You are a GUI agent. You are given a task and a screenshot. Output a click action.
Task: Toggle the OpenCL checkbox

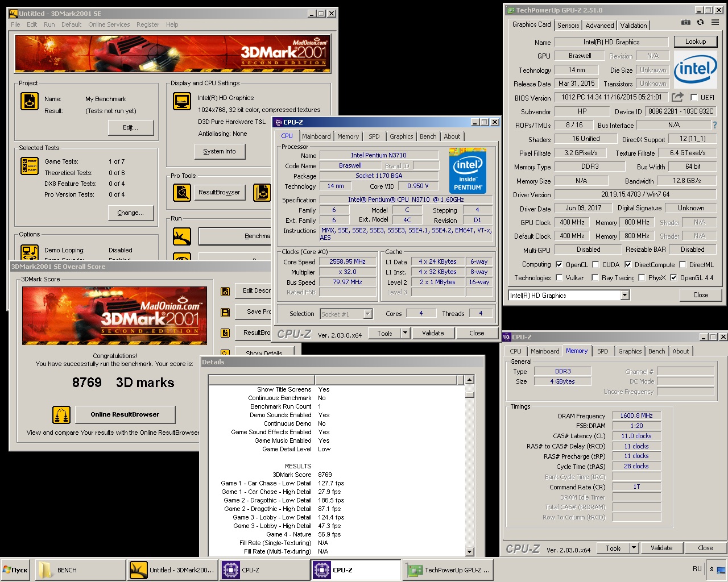[x=559, y=264]
